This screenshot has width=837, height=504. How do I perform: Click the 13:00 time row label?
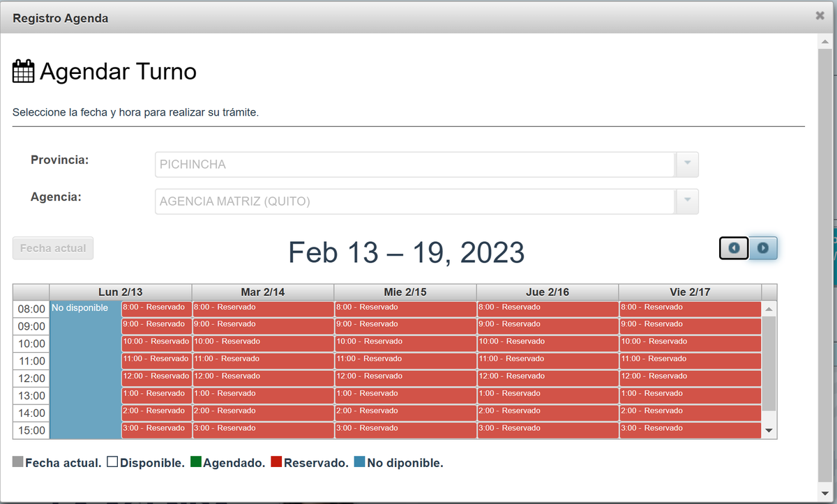pos(31,396)
